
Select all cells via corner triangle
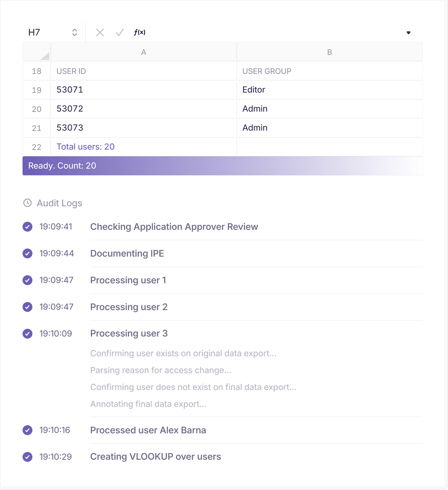click(45, 56)
